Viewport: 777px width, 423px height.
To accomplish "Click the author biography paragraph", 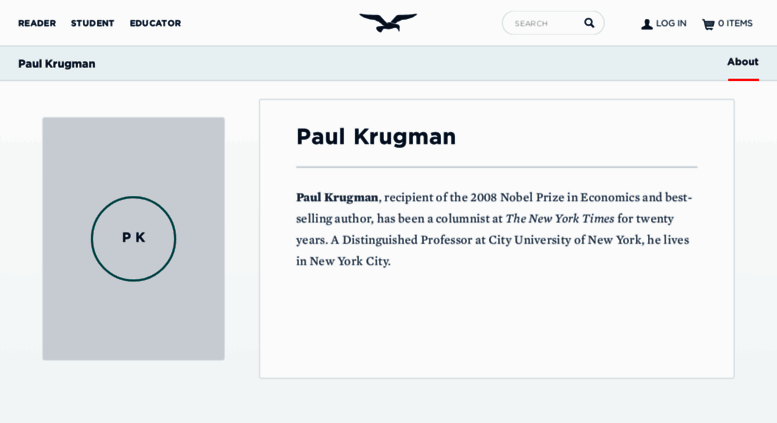I will pyautogui.click(x=495, y=240).
